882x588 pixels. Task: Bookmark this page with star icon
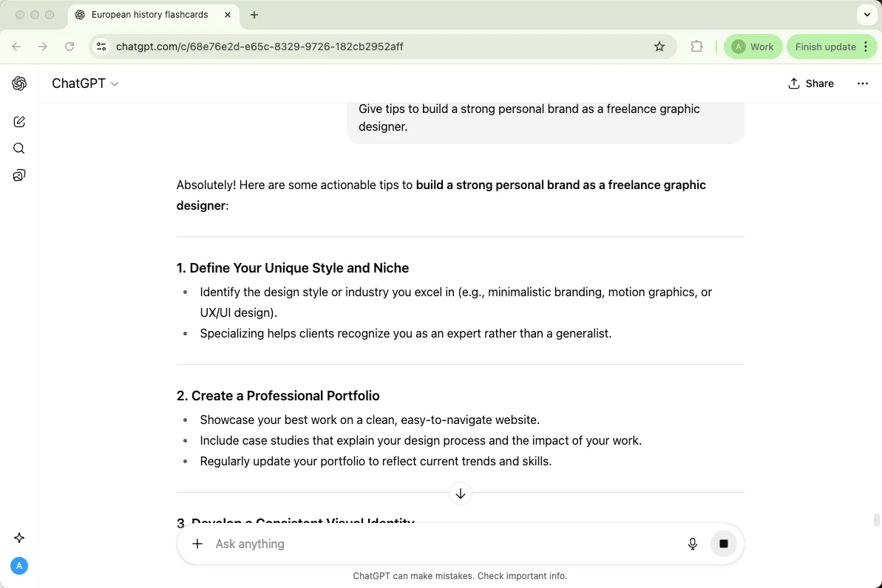pos(659,47)
